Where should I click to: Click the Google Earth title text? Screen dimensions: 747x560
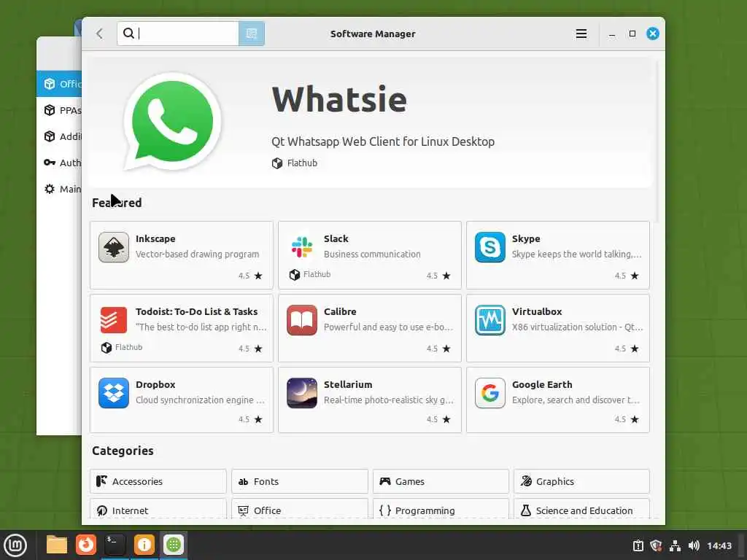coord(542,384)
